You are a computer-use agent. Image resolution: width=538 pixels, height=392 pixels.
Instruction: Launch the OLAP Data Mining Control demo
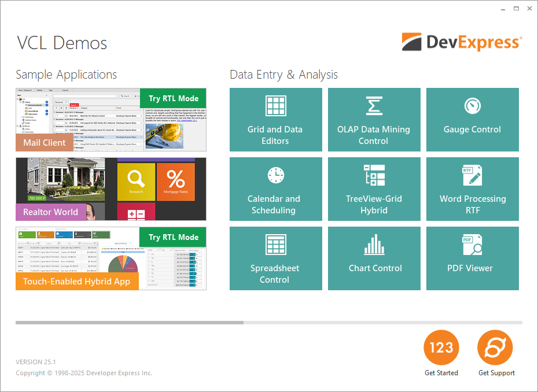click(x=374, y=120)
